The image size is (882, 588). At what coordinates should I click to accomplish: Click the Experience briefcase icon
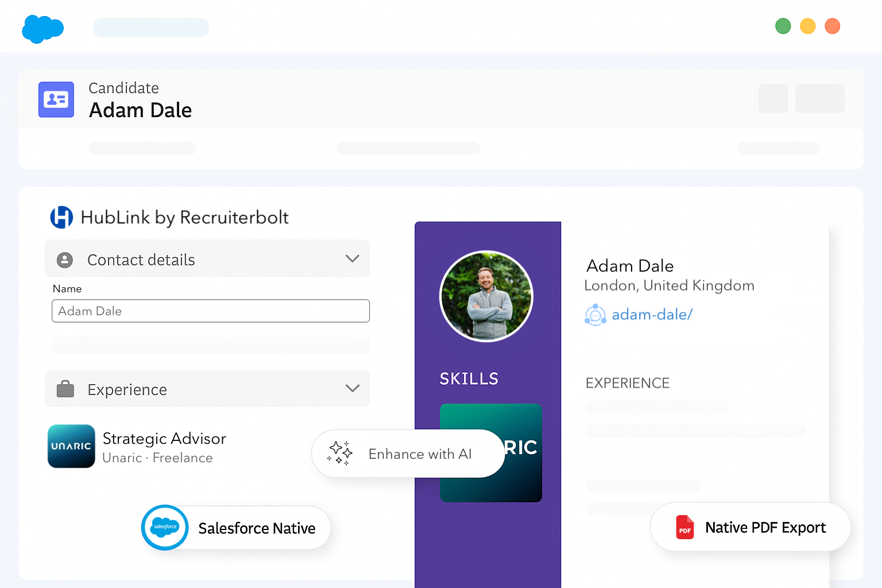(x=65, y=389)
